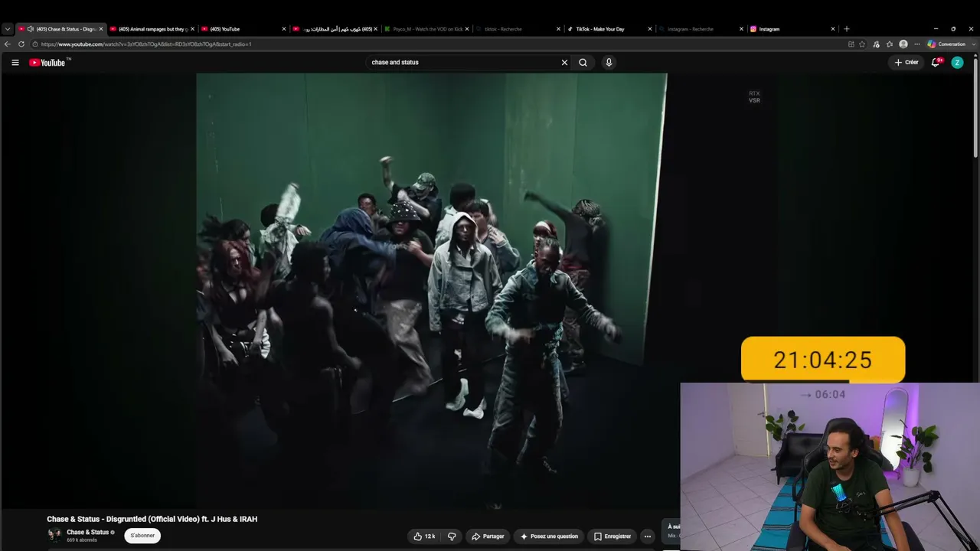The height and width of the screenshot is (551, 980).
Task: Close the Chase & Status tab
Action: 100,29
